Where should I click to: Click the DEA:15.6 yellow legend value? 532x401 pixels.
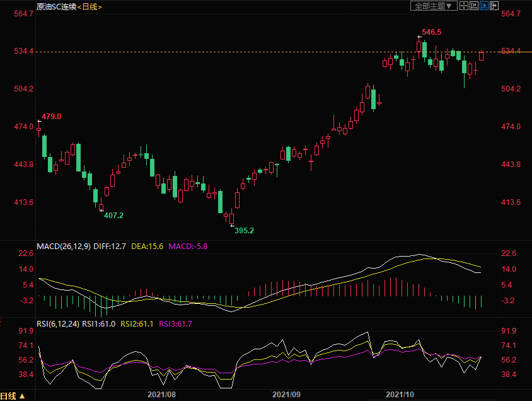coord(147,246)
